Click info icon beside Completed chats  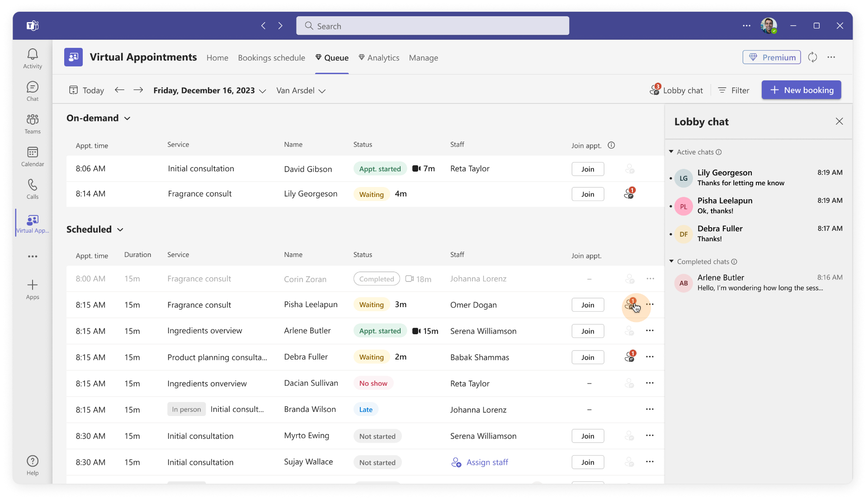pos(734,262)
